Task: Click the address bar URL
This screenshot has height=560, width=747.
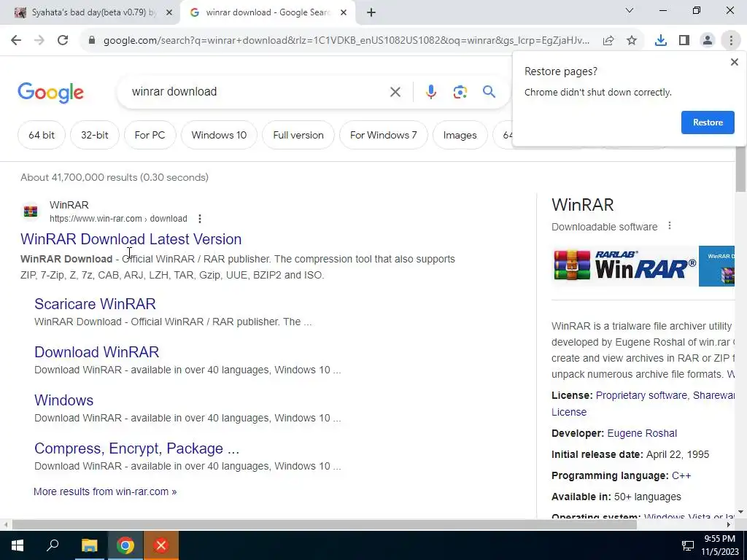Action: tap(347, 41)
